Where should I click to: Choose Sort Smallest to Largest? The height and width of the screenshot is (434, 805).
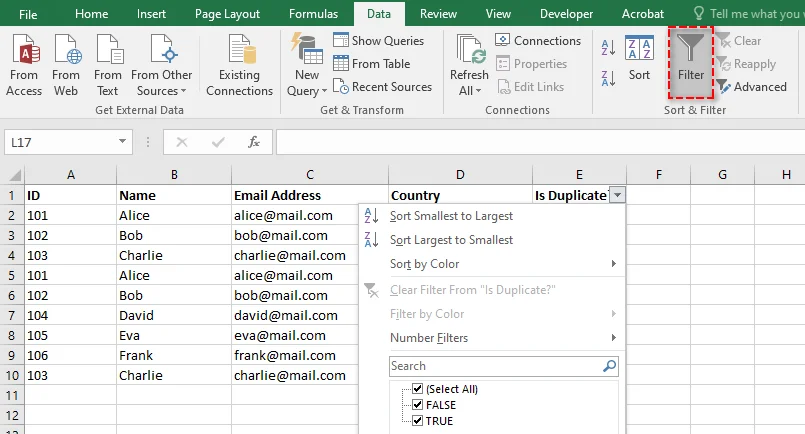tap(451, 216)
